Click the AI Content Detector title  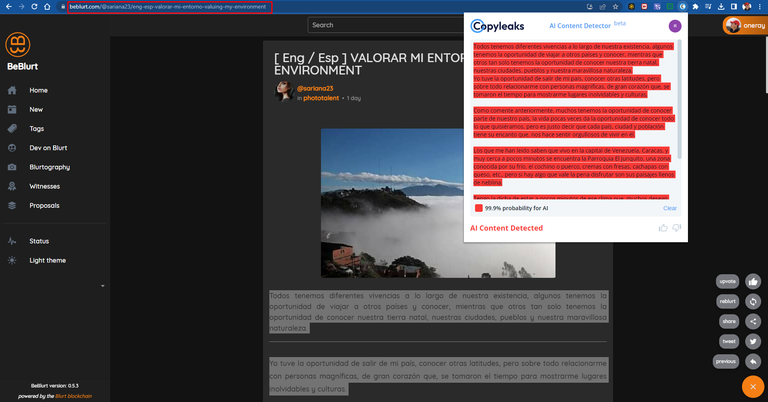580,25
